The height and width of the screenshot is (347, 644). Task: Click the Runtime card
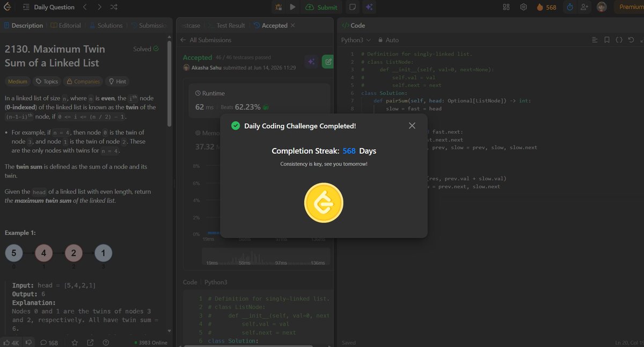click(x=259, y=100)
